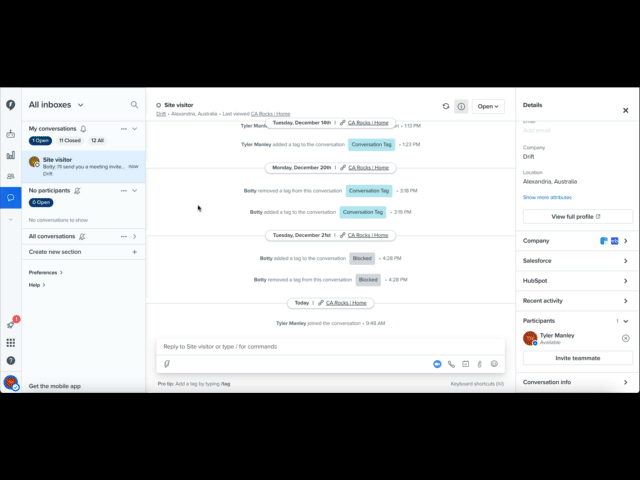Click the Blocked tag added by Botty
Screen dimensions: 640x480
click(362, 258)
